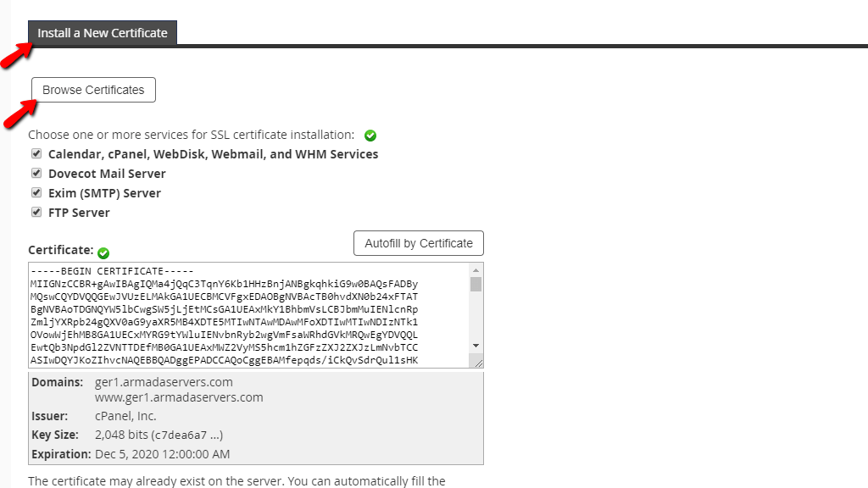The height and width of the screenshot is (488, 868).
Task: Click the Autofill by Certificate button
Action: click(x=419, y=243)
